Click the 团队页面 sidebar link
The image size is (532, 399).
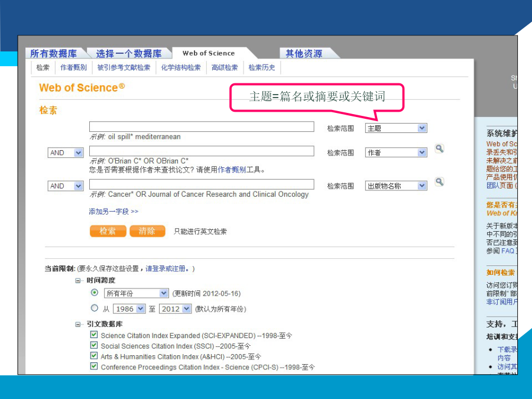[x=500, y=186]
